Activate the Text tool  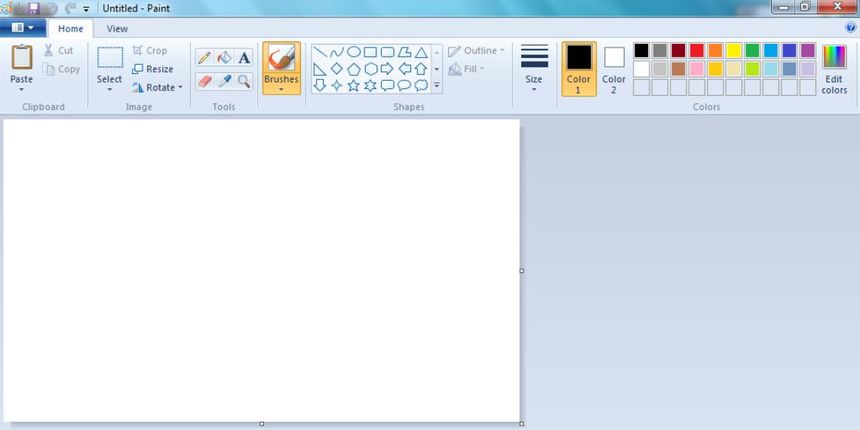pyautogui.click(x=244, y=58)
